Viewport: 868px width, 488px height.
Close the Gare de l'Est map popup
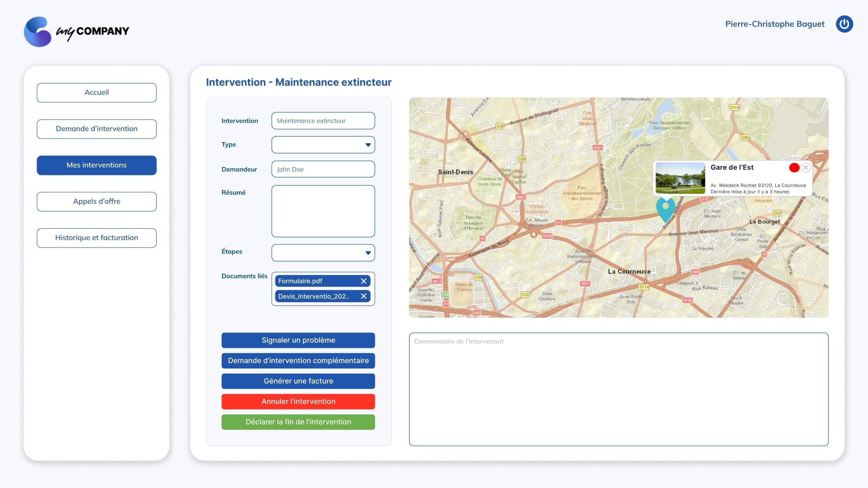[805, 167]
